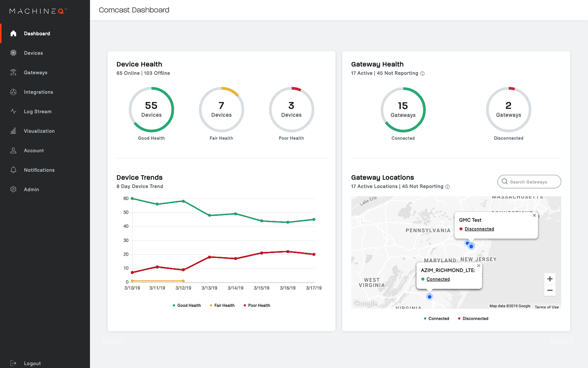Toggle Good Health series in chart legend
The width and height of the screenshot is (588, 368).
coord(187,306)
